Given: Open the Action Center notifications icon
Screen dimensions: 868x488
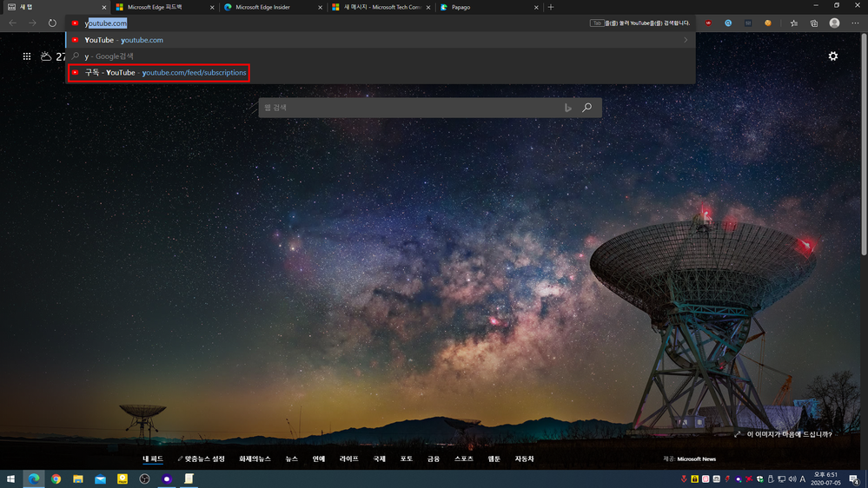Looking at the screenshot, I should pos(854,479).
